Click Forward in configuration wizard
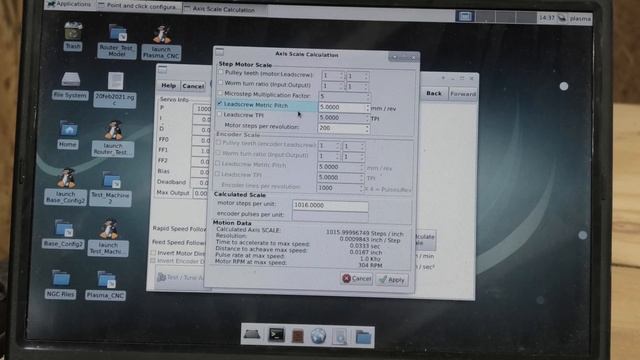The height and width of the screenshot is (360, 640). 462,94
